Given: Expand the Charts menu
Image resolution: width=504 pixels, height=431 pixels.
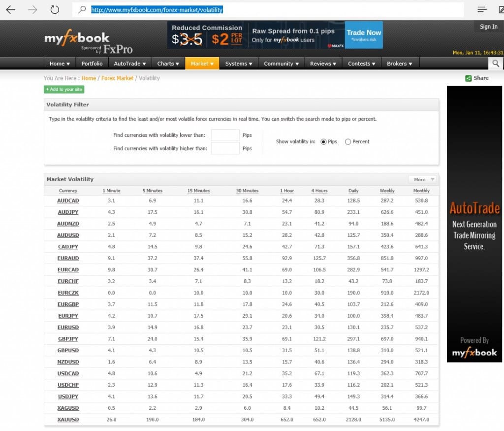Looking at the screenshot, I should [168, 64].
